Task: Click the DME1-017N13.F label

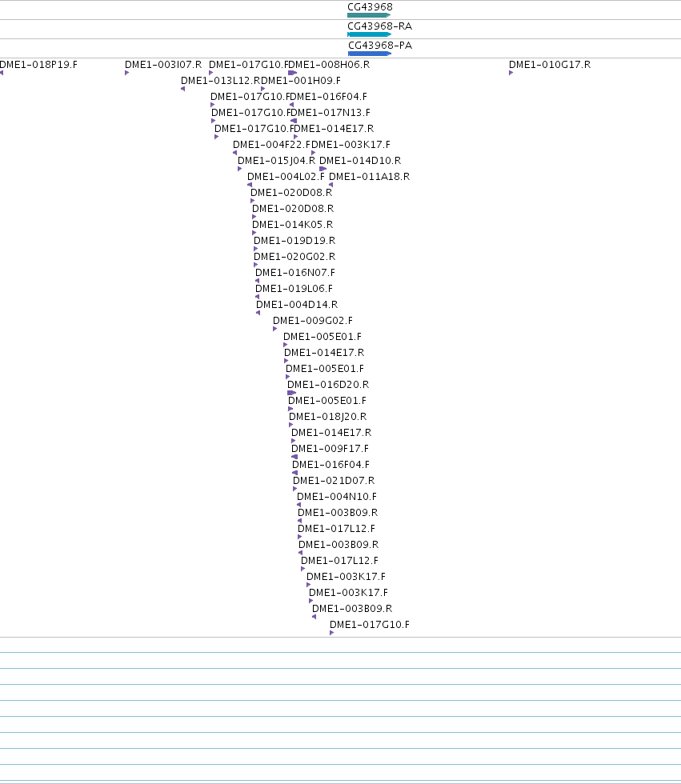Action: 330,113
